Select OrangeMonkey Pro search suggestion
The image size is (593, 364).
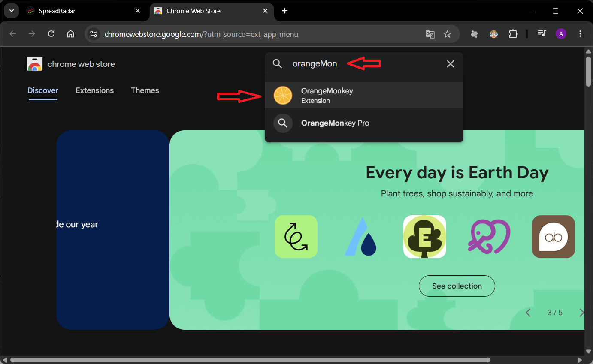point(364,123)
